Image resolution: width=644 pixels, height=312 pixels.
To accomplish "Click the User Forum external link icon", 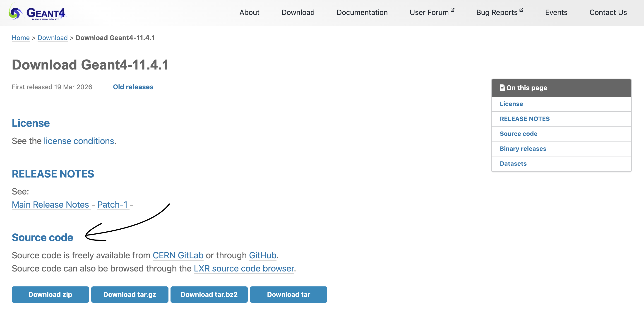I will 452,10.
